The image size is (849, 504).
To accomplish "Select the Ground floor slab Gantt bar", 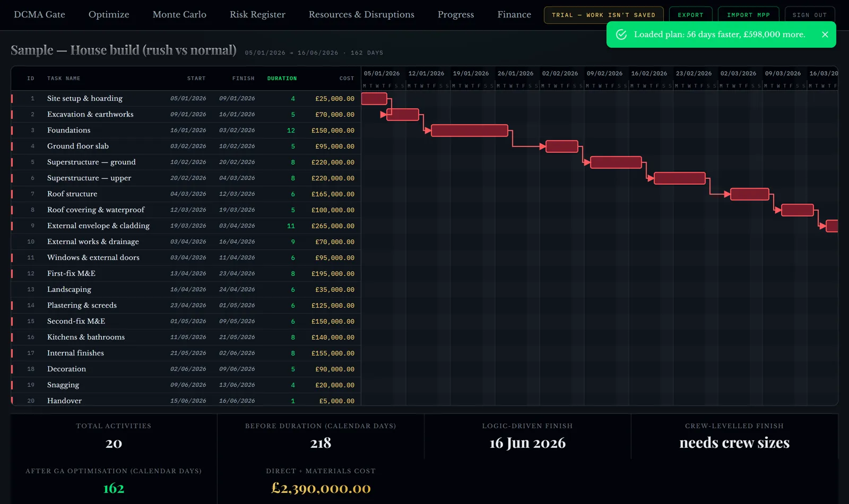I will point(562,146).
